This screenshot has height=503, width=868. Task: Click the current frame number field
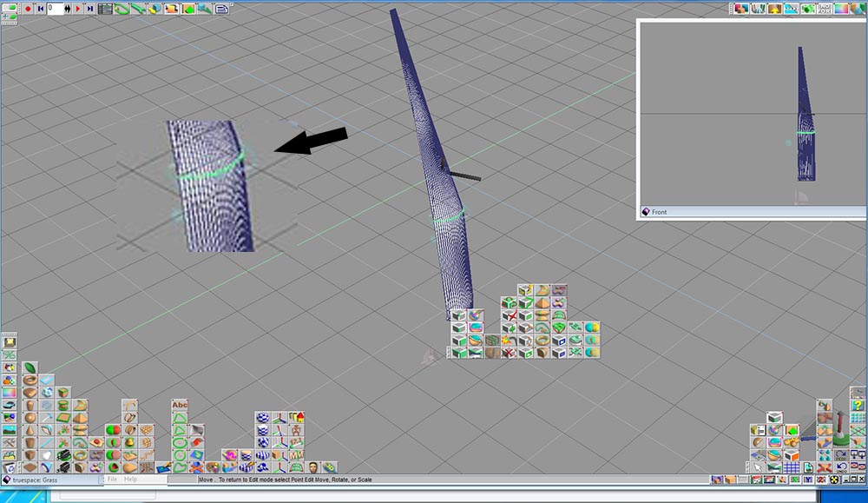[x=56, y=9]
